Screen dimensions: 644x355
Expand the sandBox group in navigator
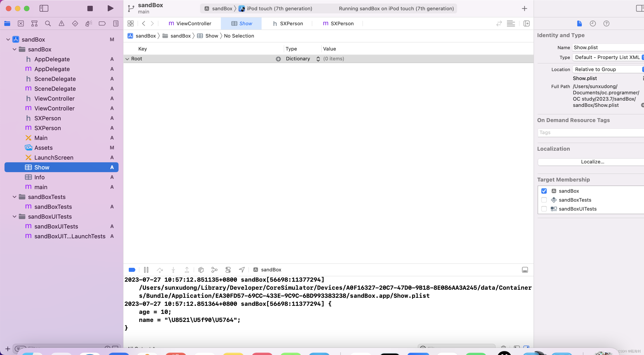15,49
